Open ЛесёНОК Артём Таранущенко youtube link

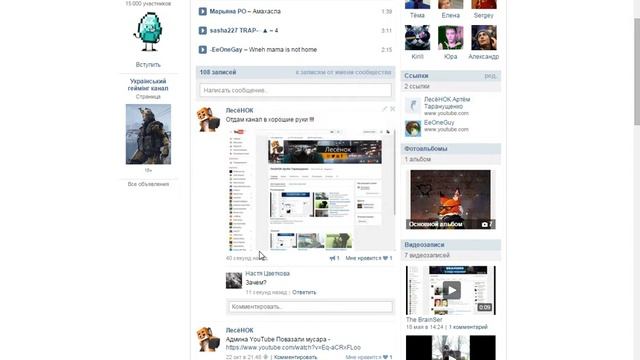(447, 103)
